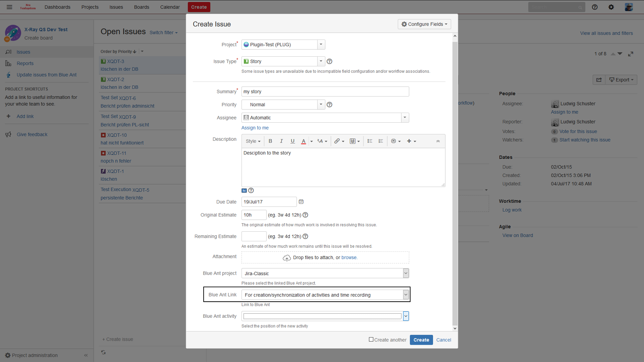Open the Priority dropdown showing Normal
The image size is (644, 362).
pos(283,105)
